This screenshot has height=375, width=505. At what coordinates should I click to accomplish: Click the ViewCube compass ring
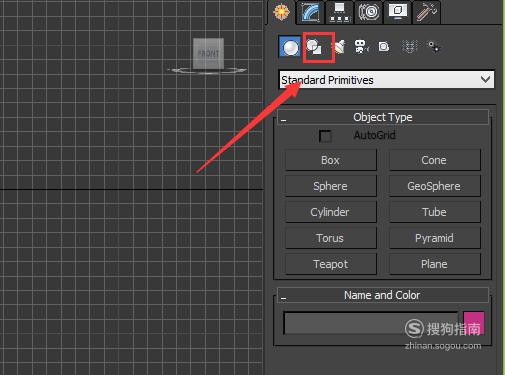tap(208, 70)
